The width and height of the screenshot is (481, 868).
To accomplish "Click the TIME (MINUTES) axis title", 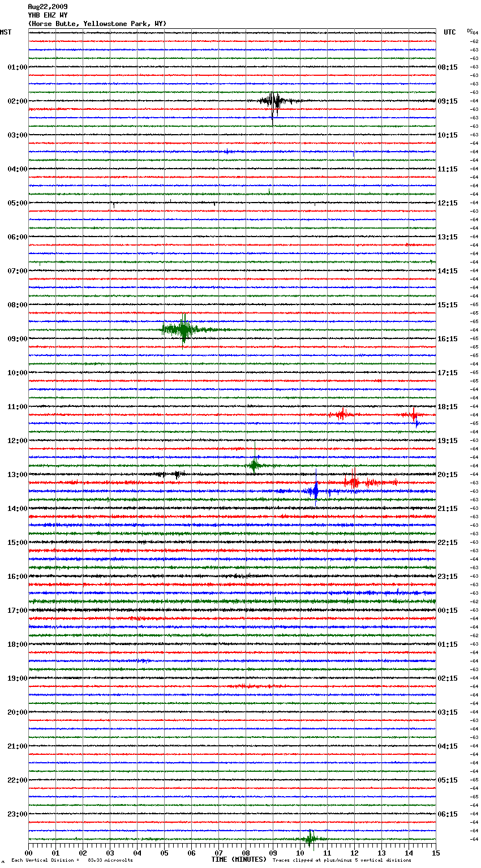I will [239, 860].
